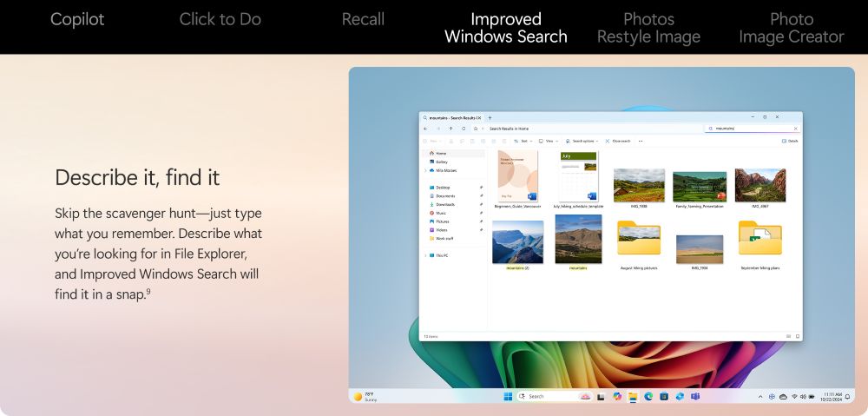Viewport: 868px width, 416px height.
Task: Expand the Search options dropdown
Action: [x=583, y=141]
